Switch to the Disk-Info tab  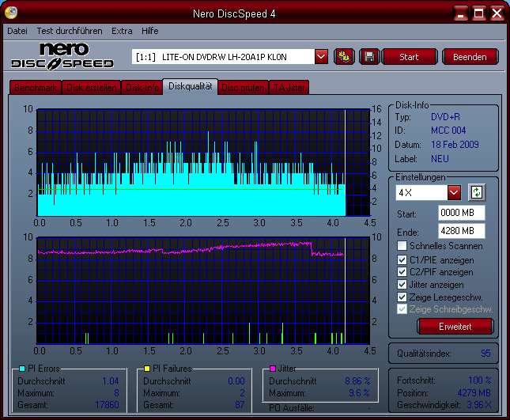[142, 88]
